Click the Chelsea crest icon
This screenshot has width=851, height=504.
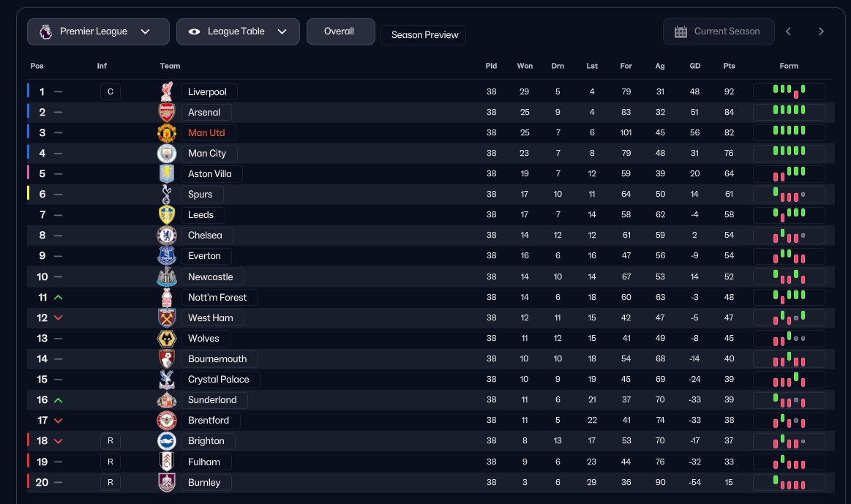tap(167, 236)
